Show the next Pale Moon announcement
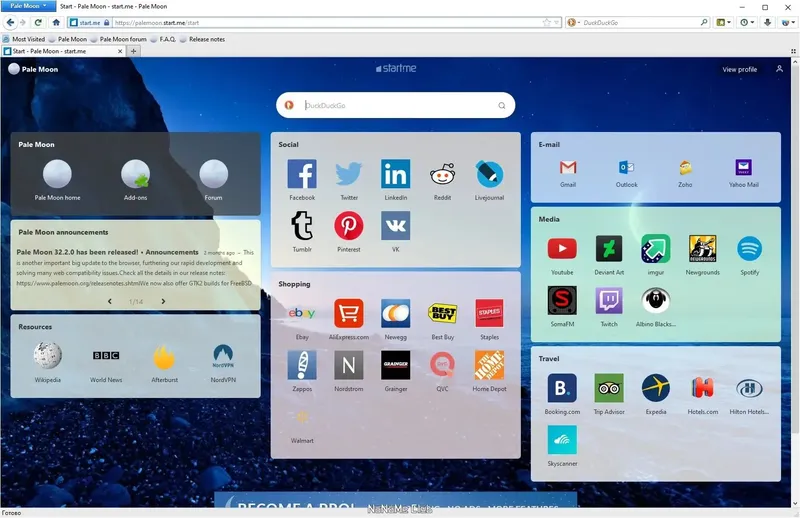 tap(163, 301)
